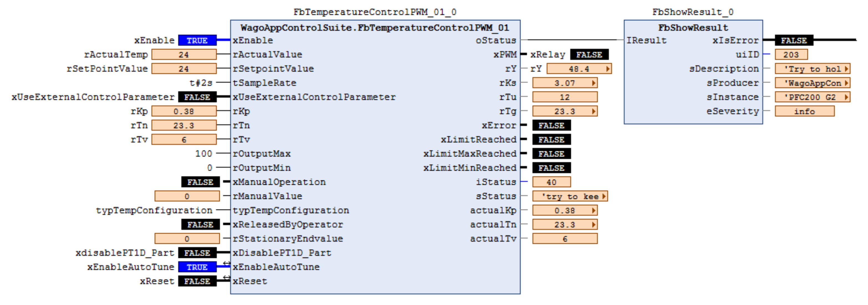Click the uiID value 203
This screenshot has height=305, width=868.
click(x=791, y=55)
